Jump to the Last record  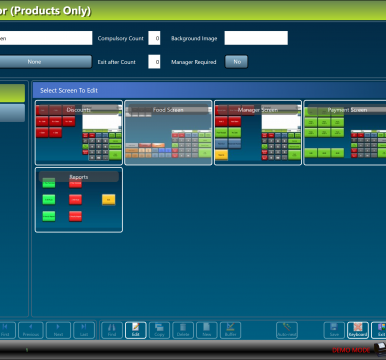point(84,330)
